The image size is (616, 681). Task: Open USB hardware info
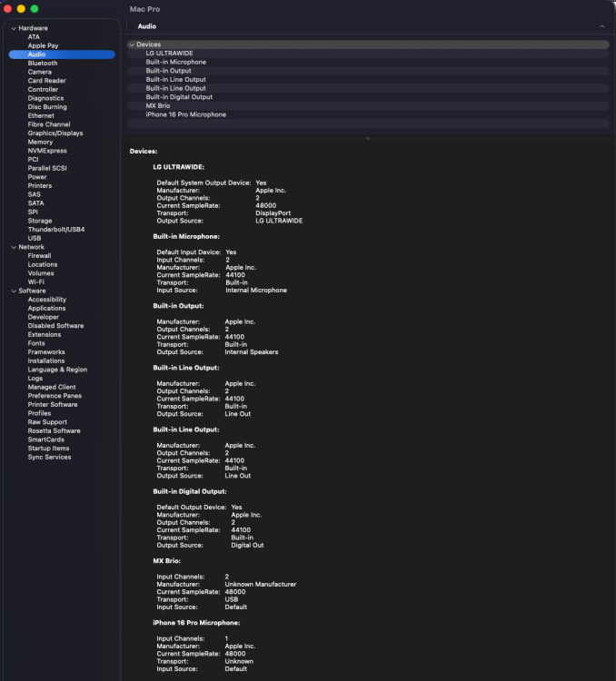pyautogui.click(x=35, y=239)
